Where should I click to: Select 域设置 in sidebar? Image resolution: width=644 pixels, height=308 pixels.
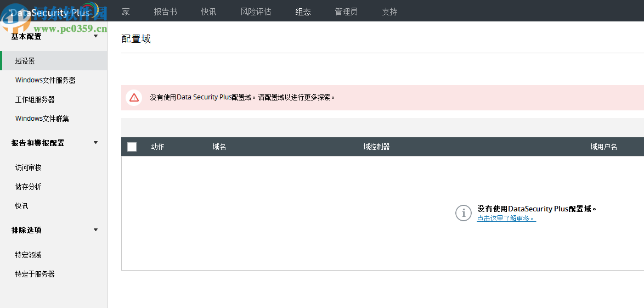click(53, 61)
